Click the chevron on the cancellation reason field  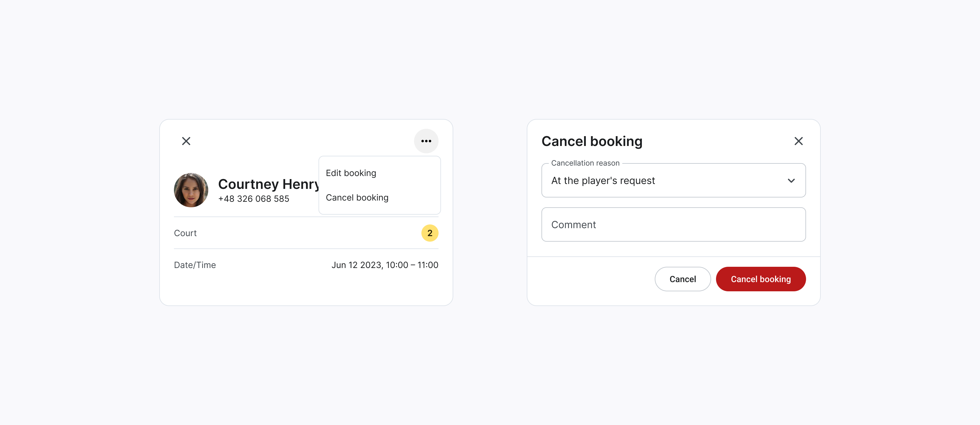pos(792,181)
